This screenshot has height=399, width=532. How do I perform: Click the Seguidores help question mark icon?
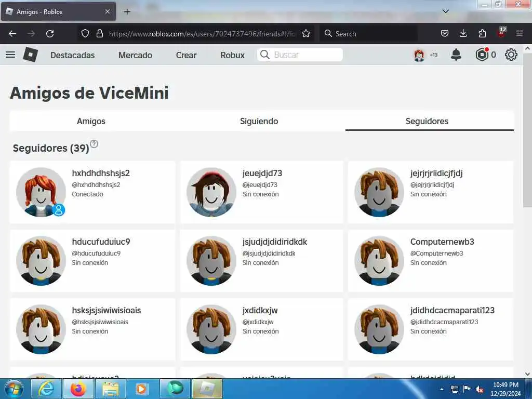tap(94, 144)
